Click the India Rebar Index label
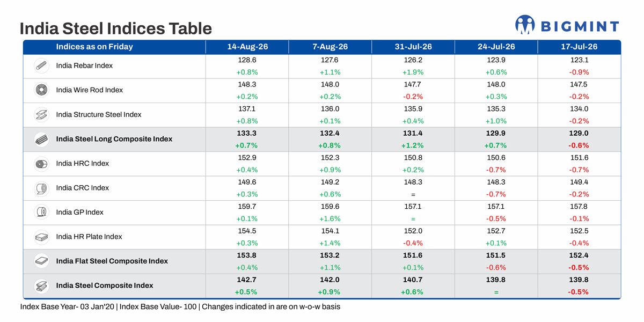 [x=84, y=66]
